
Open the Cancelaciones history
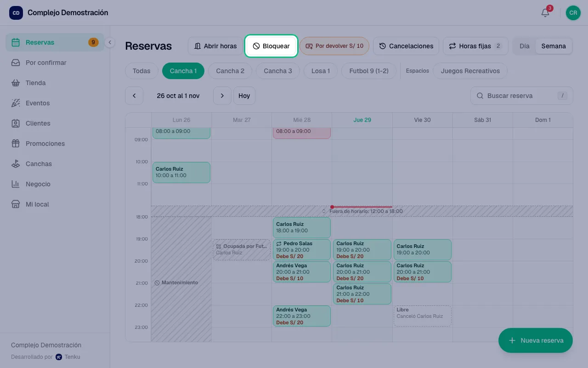tap(406, 46)
